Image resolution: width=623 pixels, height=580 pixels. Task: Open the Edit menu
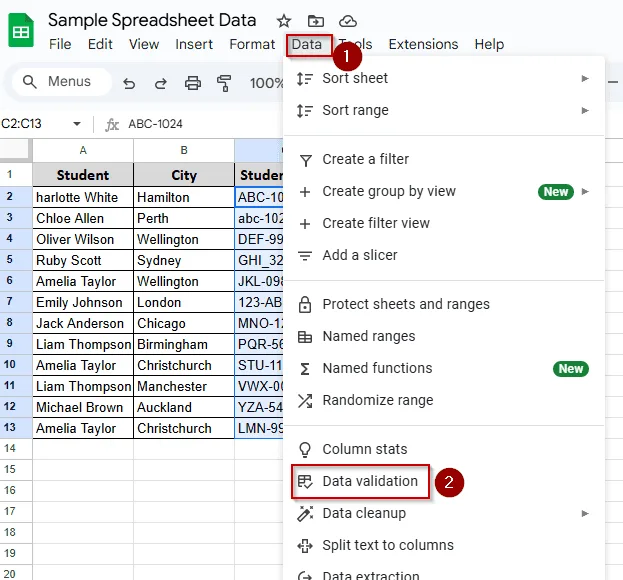coord(100,44)
